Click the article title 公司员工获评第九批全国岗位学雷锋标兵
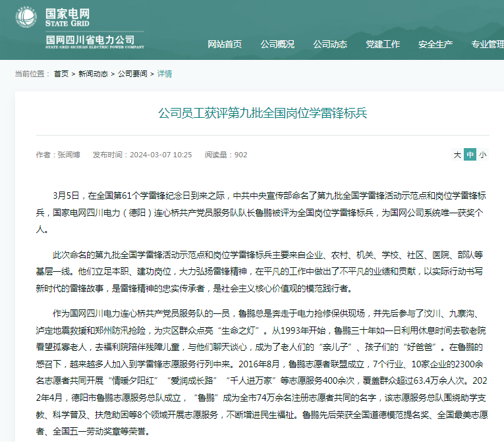Viewport: 504px width, 443px height. (x=262, y=113)
